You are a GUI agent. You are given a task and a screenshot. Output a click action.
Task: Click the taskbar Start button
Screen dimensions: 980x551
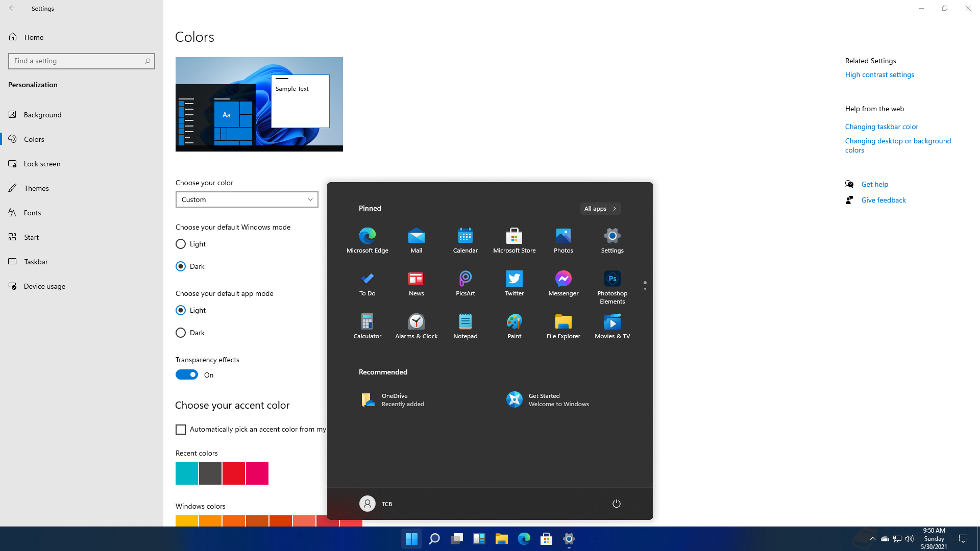411,539
